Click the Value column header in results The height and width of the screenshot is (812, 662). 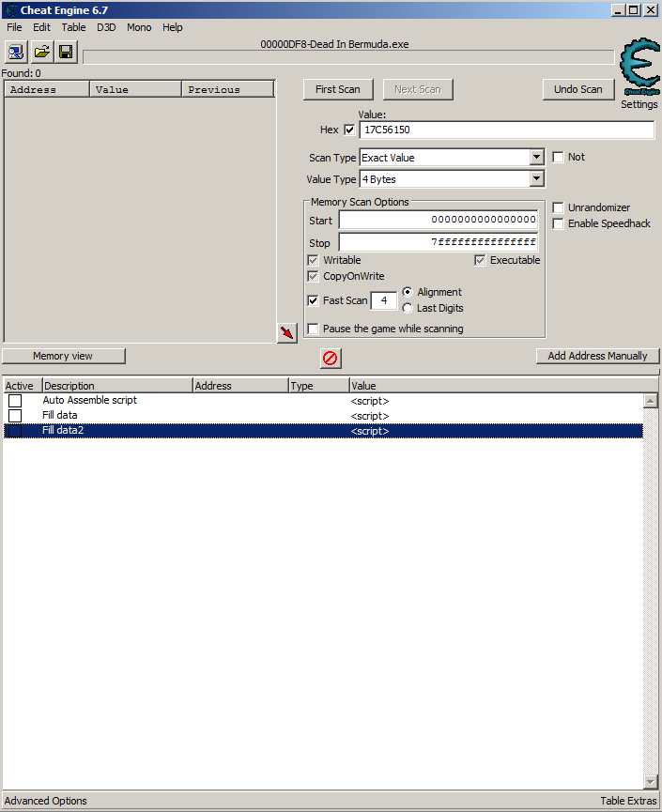click(136, 89)
